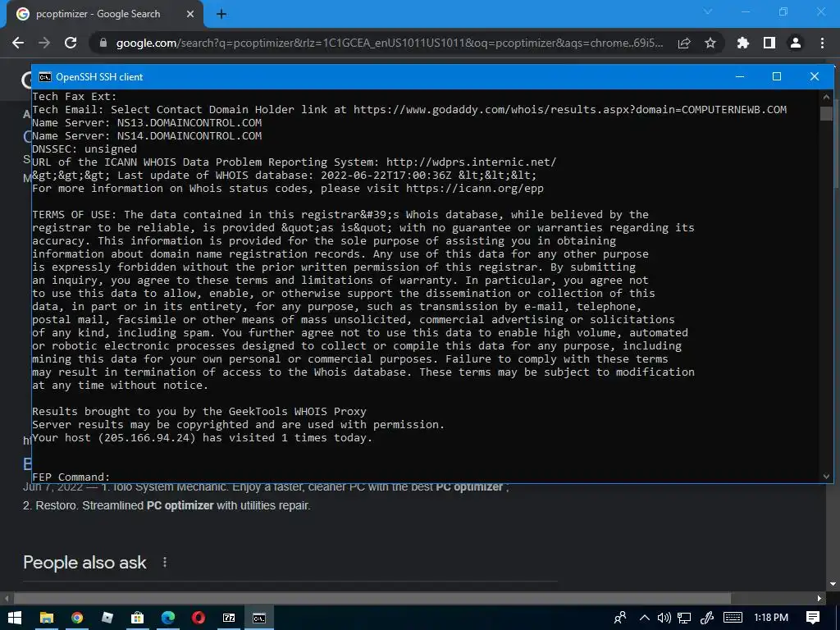
Task: Open the Action Center notifications
Action: pos(813,618)
